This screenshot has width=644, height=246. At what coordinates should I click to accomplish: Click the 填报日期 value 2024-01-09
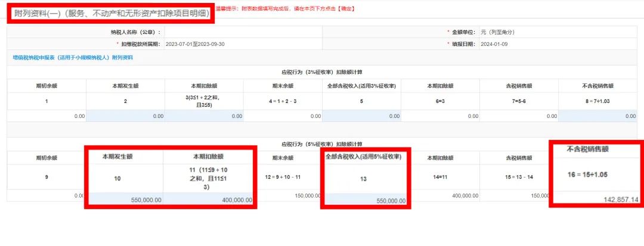493,44
